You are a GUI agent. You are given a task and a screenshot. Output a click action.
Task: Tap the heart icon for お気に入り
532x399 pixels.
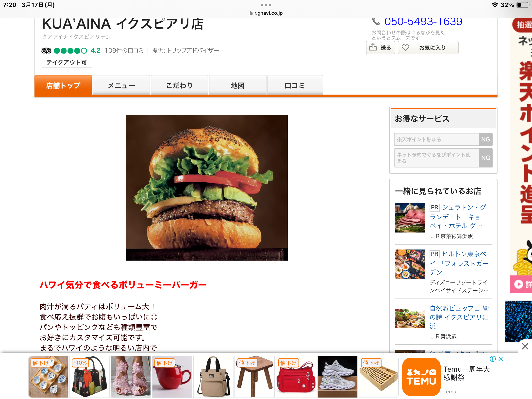[405, 48]
